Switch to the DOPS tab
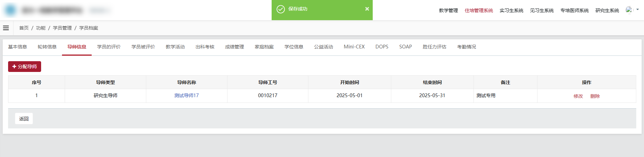 [x=382, y=47]
